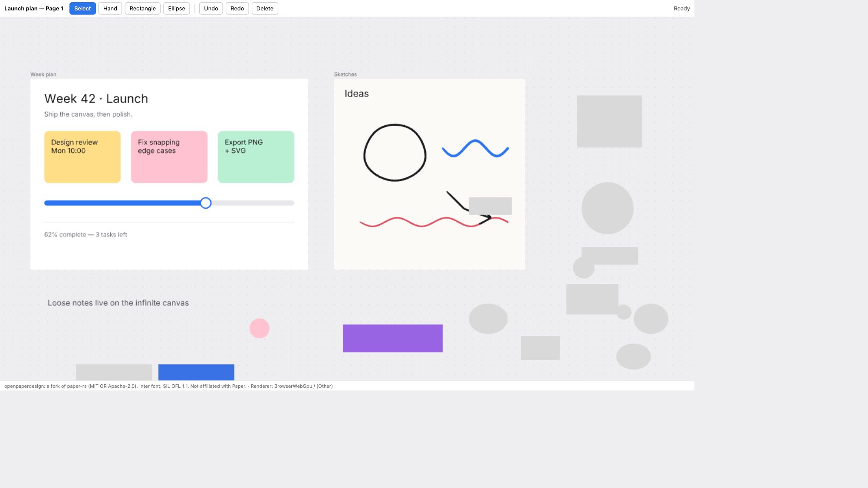Screen dimensions: 868x488
Task: Select the purple rectangle
Action: pos(393,338)
